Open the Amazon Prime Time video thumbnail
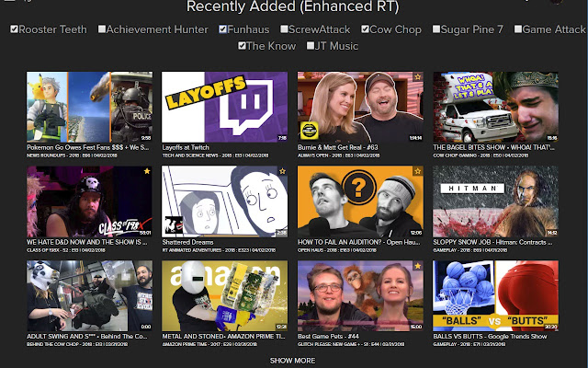The image size is (588, 368). point(224,296)
